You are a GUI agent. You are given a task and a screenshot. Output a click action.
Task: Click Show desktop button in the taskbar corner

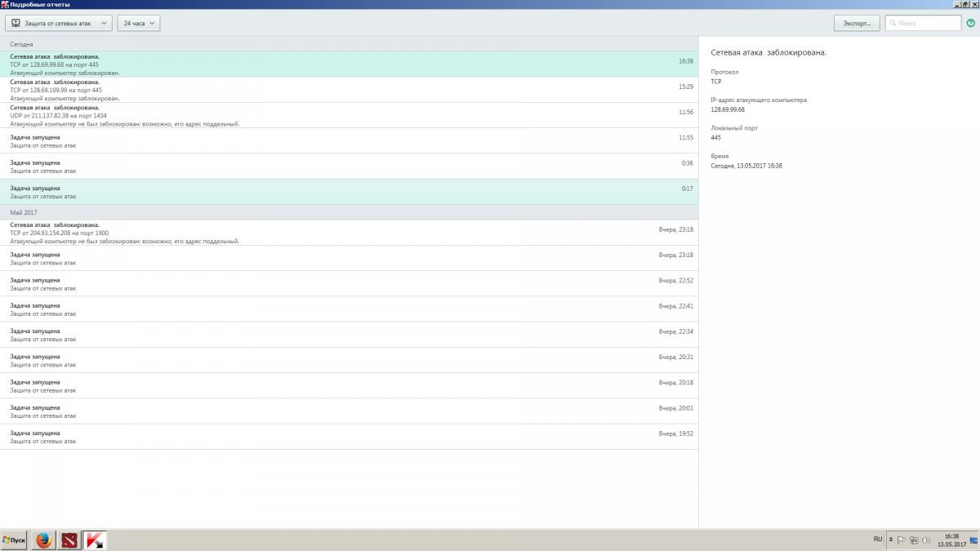(x=974, y=540)
